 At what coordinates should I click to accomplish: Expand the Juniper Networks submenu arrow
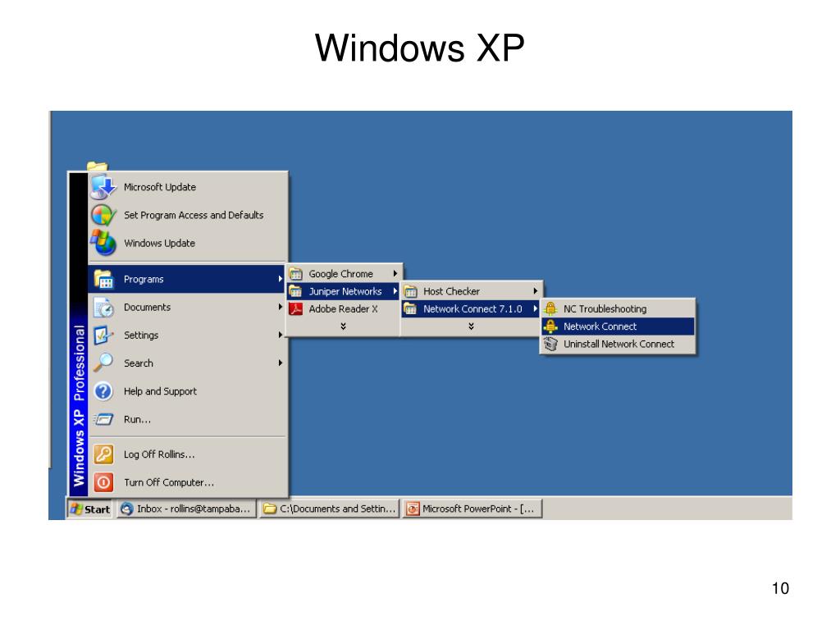(x=395, y=291)
